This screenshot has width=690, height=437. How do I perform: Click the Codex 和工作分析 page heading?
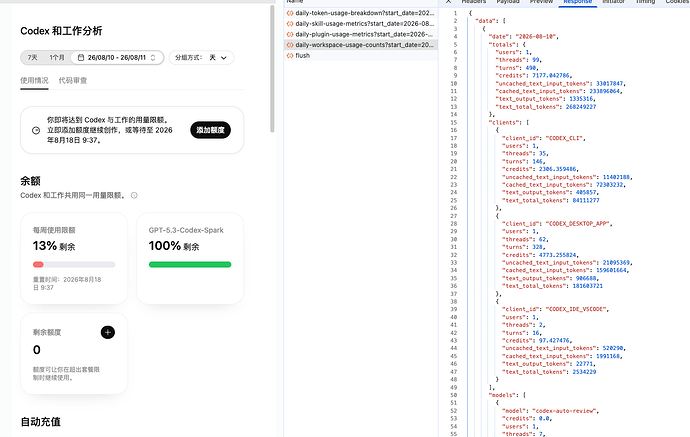click(61, 31)
